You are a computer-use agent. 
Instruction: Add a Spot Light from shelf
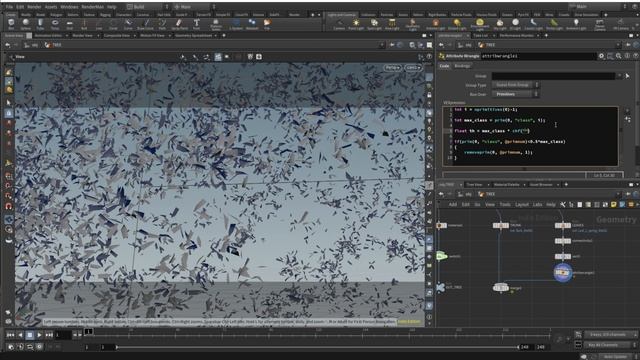[x=374, y=24]
